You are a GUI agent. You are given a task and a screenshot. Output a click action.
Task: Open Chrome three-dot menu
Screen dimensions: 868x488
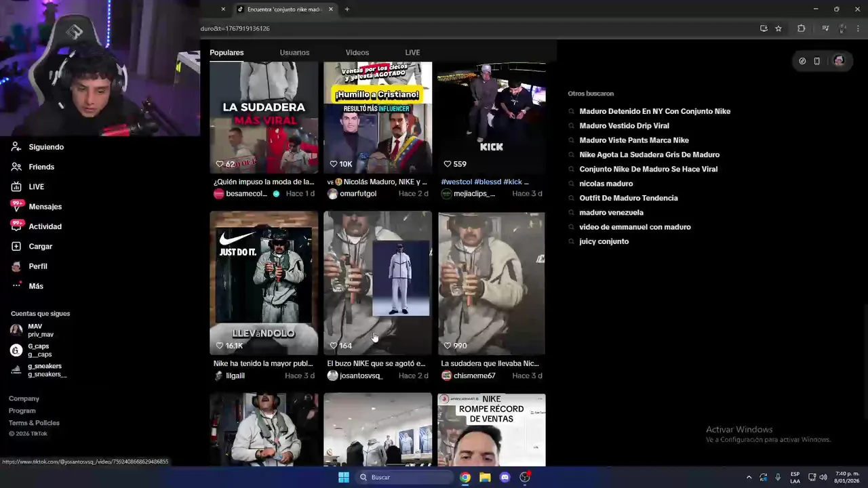pyautogui.click(x=859, y=28)
